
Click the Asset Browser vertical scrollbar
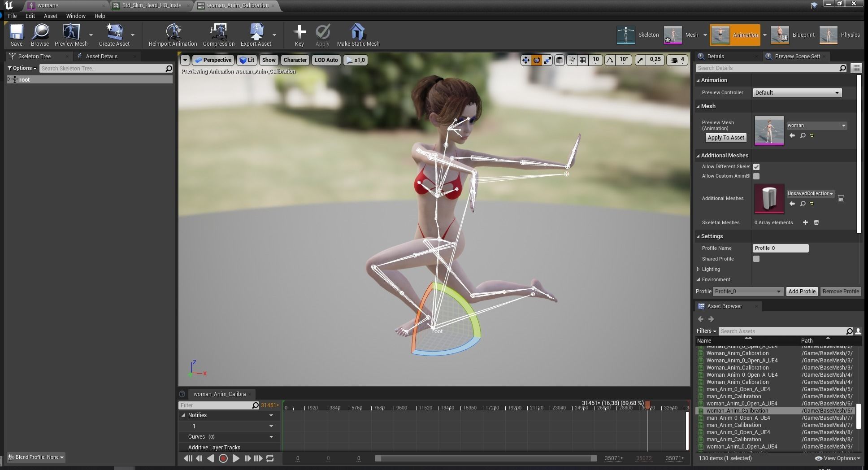click(859, 415)
